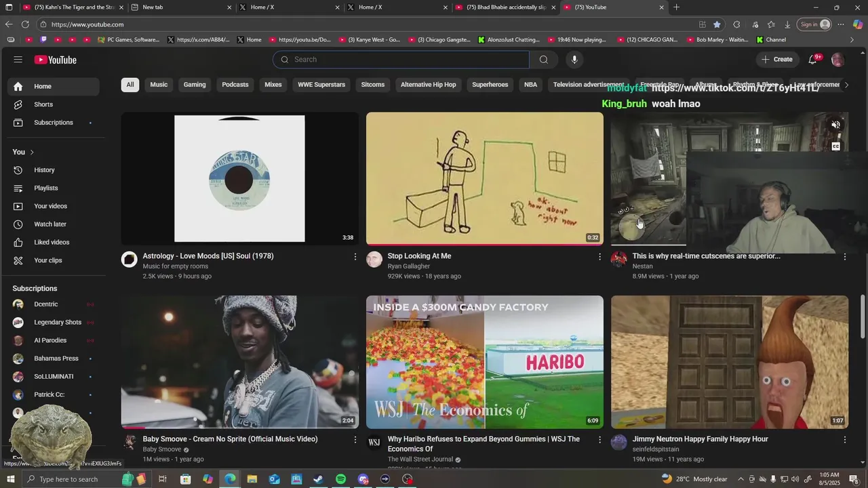The width and height of the screenshot is (868, 488).
Task: Open browser Settings and more menu
Action: pos(841,24)
